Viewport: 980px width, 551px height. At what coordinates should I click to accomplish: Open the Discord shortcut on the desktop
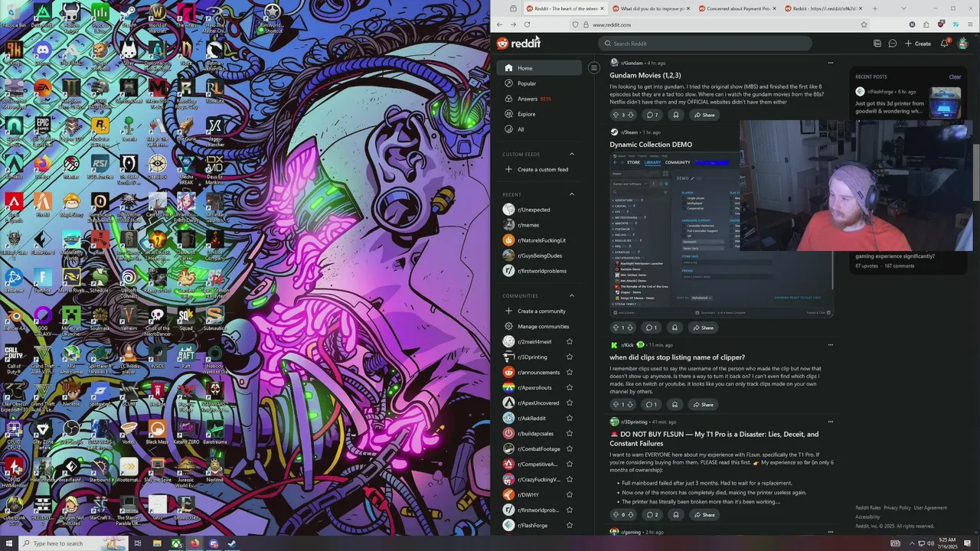[43, 54]
